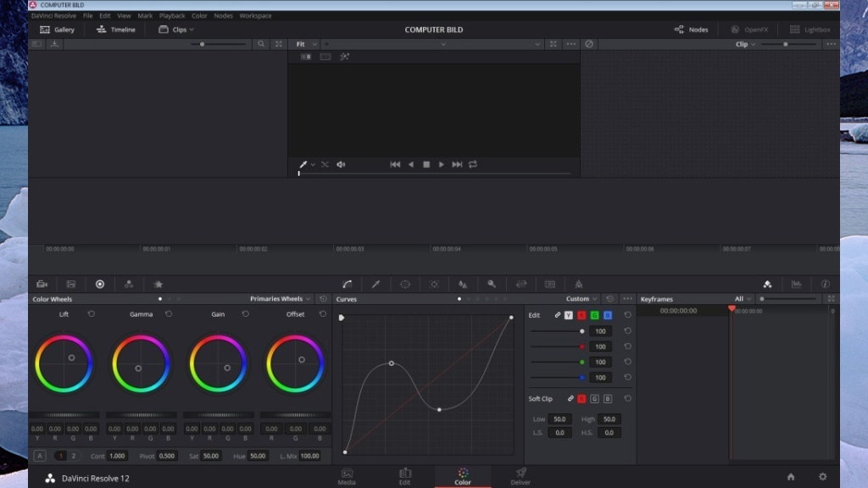This screenshot has height=488, width=868.
Task: Open the Curves palette icon
Action: [x=348, y=285]
